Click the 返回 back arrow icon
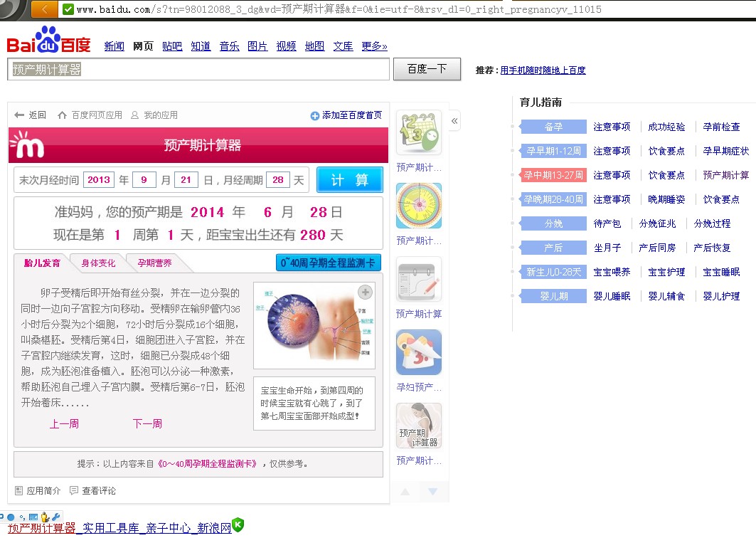Image resolution: width=756 pixels, height=538 pixels. pos(19,115)
